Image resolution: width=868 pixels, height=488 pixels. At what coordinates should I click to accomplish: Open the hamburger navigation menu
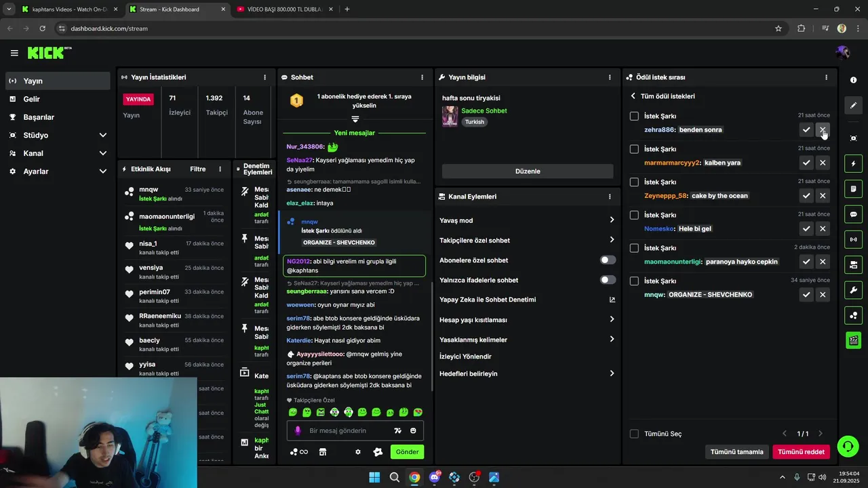14,53
